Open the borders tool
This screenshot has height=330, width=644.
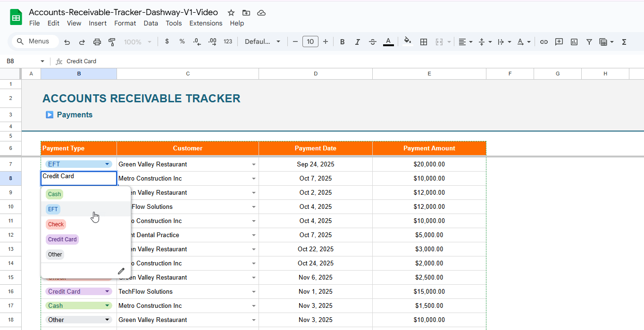[x=424, y=42]
